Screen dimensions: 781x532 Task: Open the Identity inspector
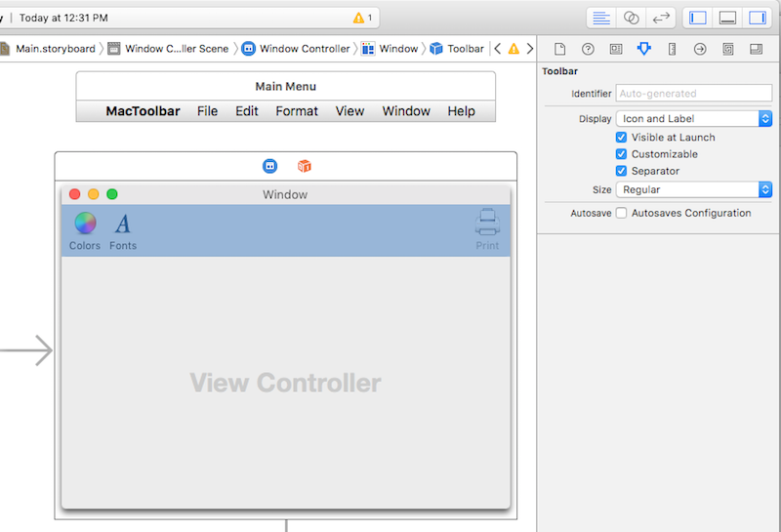[x=616, y=49]
